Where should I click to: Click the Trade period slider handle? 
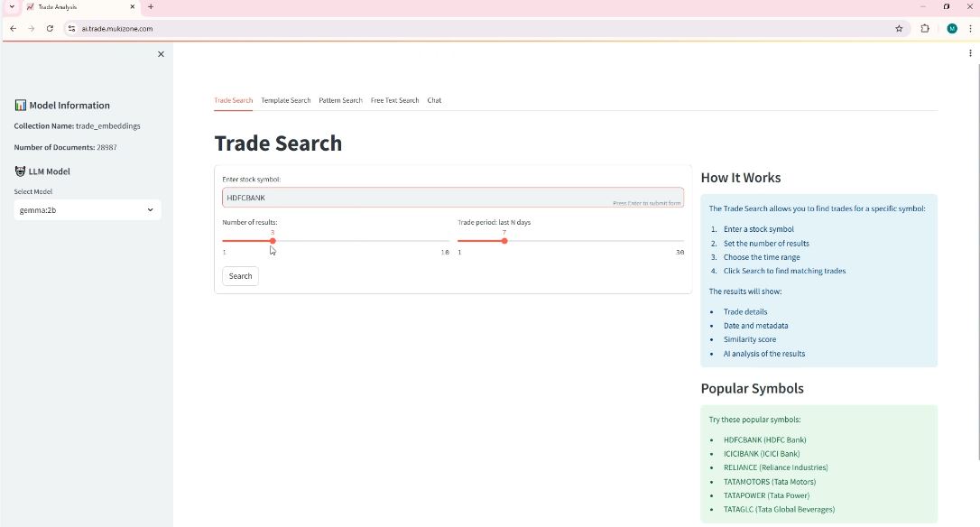[504, 241]
